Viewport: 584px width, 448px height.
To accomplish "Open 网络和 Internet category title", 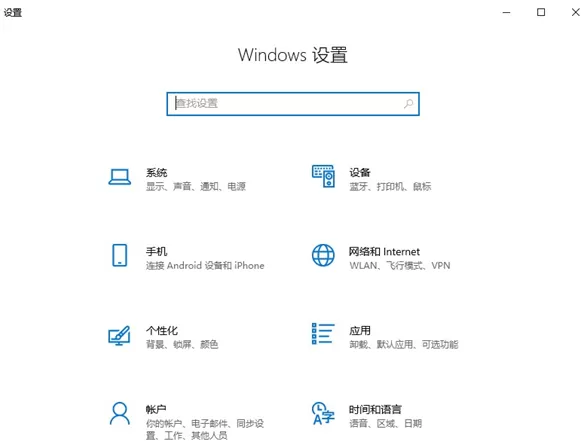I will [384, 251].
